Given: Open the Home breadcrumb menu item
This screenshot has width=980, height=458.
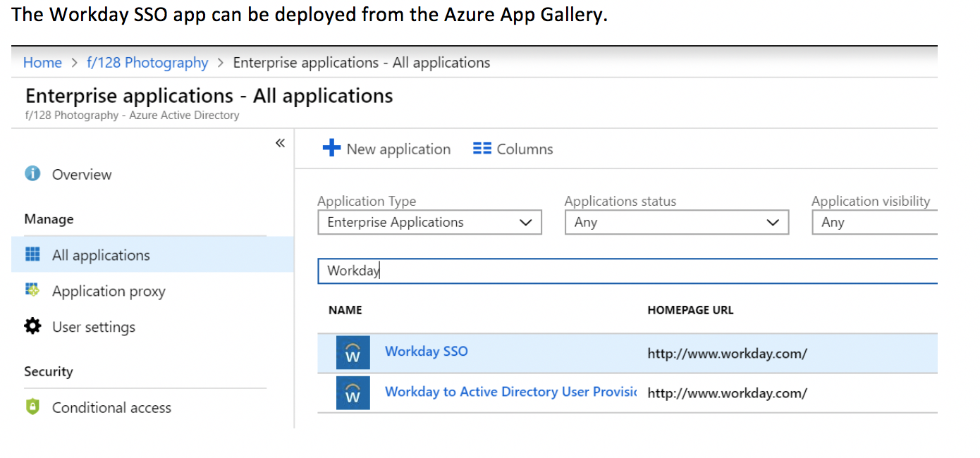Looking at the screenshot, I should coord(42,63).
